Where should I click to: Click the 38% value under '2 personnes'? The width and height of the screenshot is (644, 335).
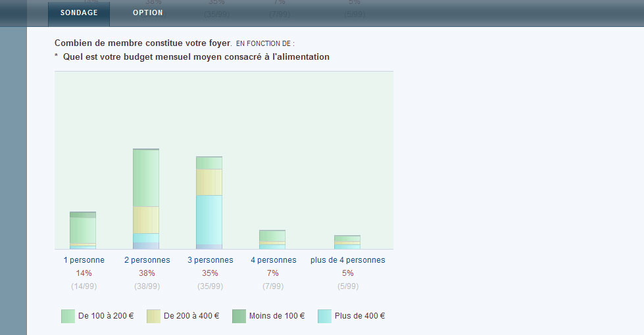[147, 273]
